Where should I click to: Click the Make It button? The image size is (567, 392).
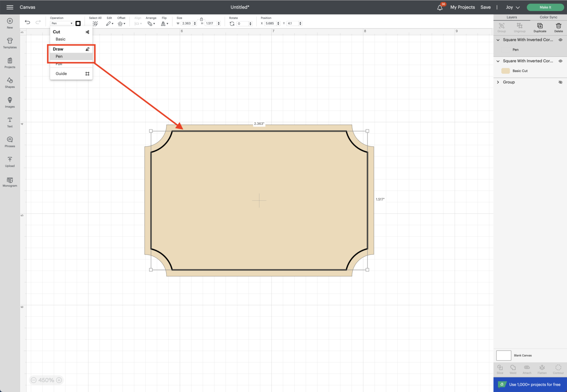(545, 7)
